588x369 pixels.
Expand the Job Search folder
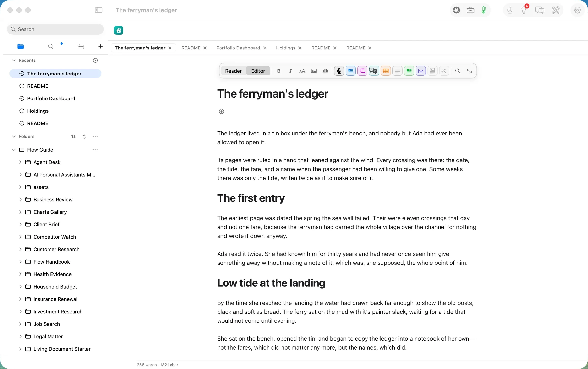[20, 324]
